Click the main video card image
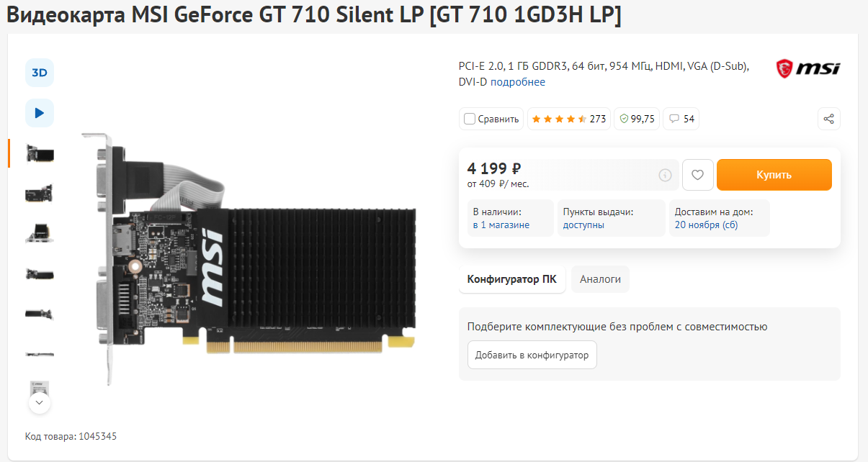868x462 pixels. [249, 259]
